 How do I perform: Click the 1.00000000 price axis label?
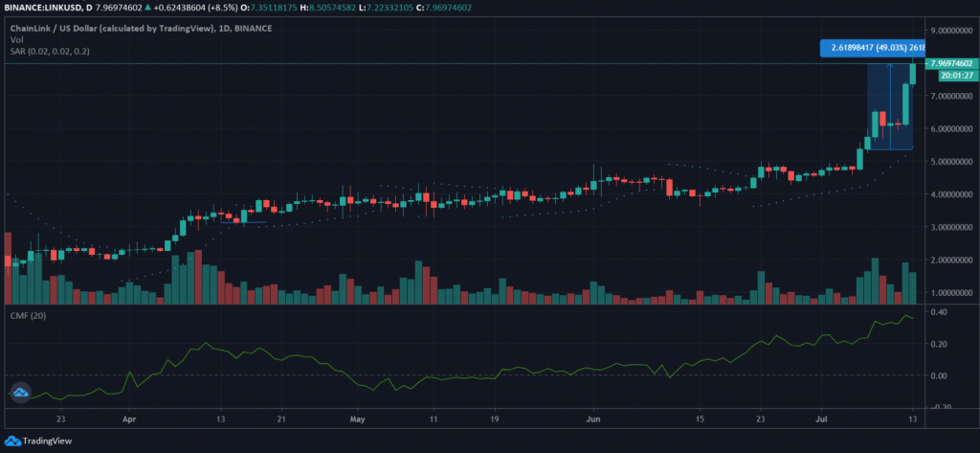point(951,293)
